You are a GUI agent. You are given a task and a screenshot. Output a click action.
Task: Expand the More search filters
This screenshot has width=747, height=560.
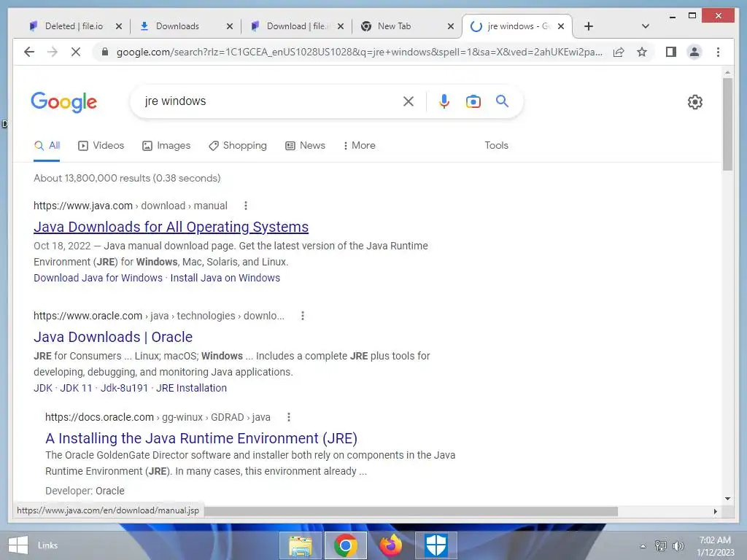point(359,146)
